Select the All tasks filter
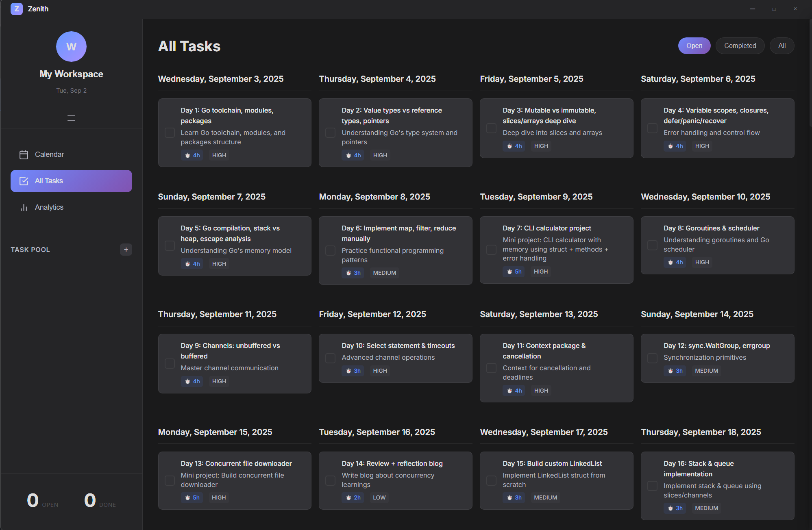The width and height of the screenshot is (812, 530). point(782,46)
